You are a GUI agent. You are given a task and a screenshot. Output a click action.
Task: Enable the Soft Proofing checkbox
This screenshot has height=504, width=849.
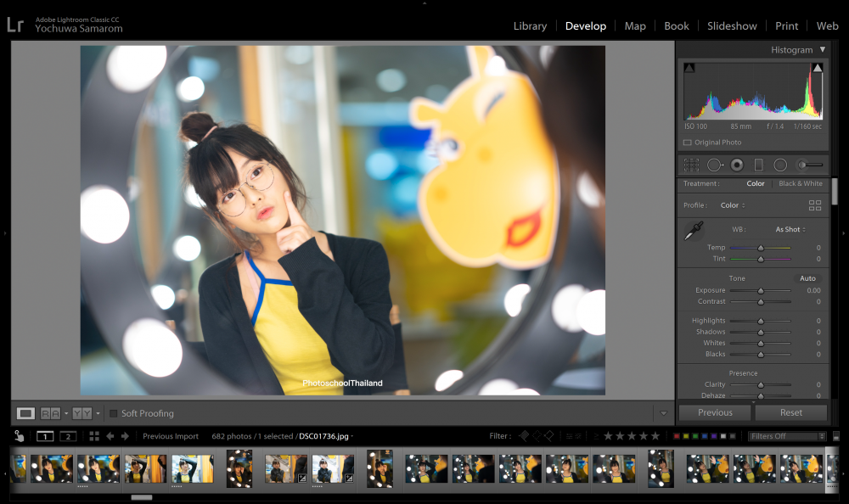pyautogui.click(x=114, y=413)
